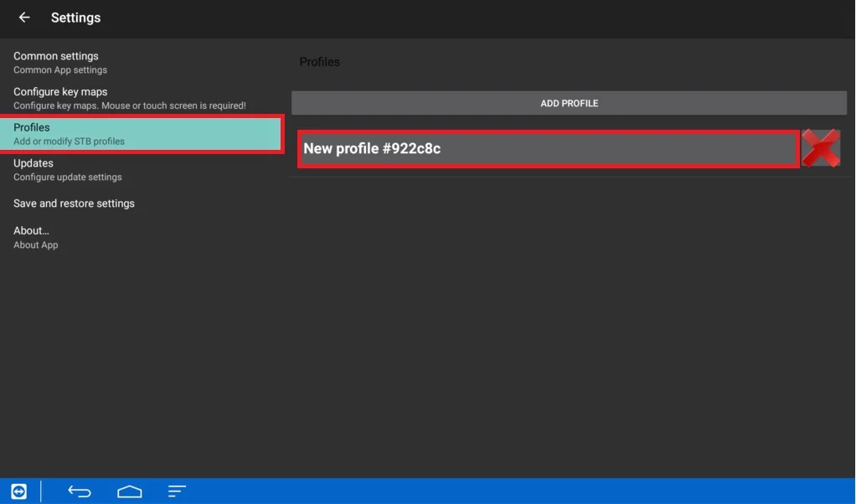Tap the 'Configure update settings' subtitle
The width and height of the screenshot is (856, 504).
pos(67,177)
